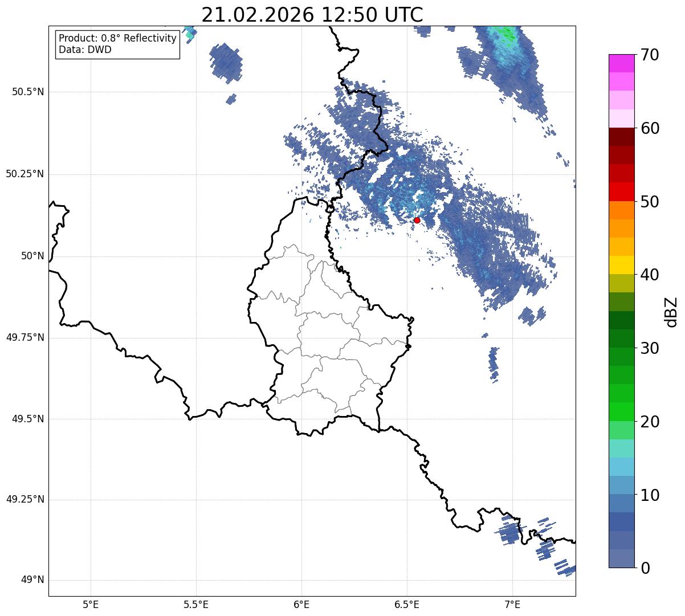Pick the pale pink colorbar swatch above 60
Viewport: 685px width, 616px height.
(621, 119)
